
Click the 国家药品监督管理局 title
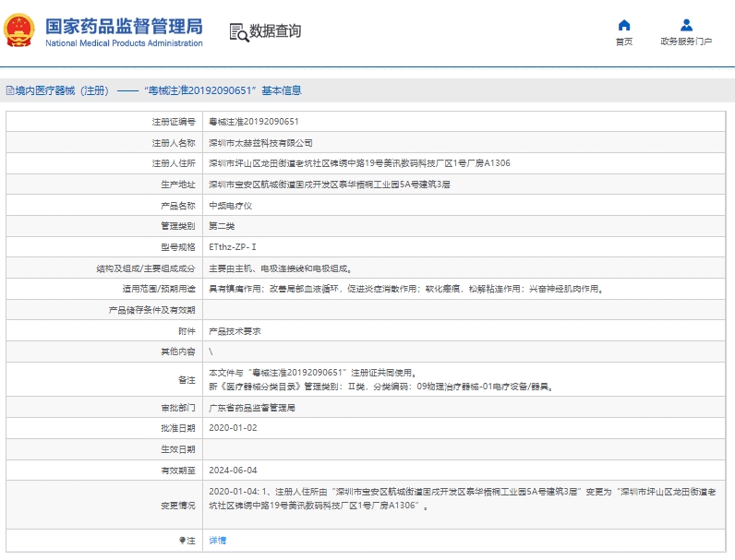[x=124, y=26]
